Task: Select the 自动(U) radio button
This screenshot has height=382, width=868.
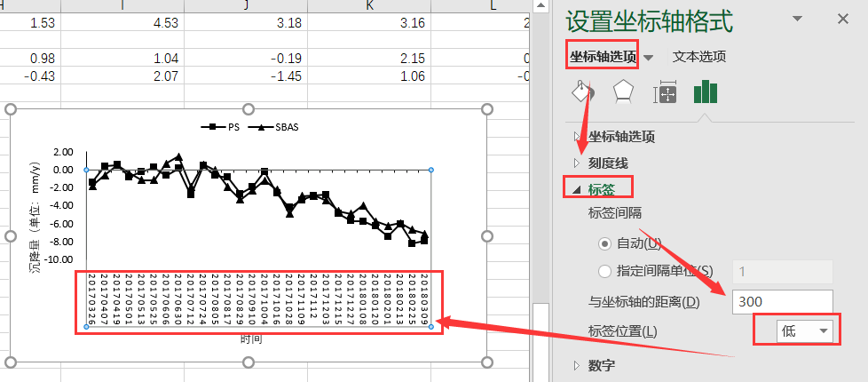Action: [x=605, y=243]
